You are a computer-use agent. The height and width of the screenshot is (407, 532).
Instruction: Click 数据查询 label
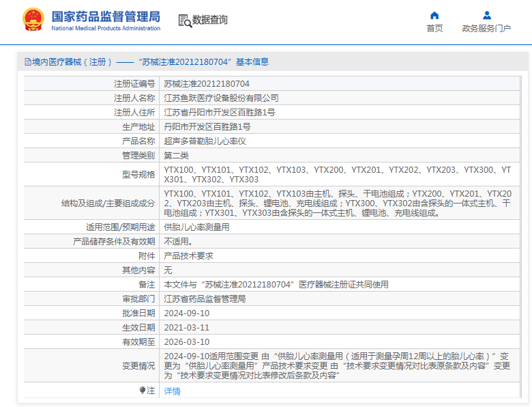[209, 20]
